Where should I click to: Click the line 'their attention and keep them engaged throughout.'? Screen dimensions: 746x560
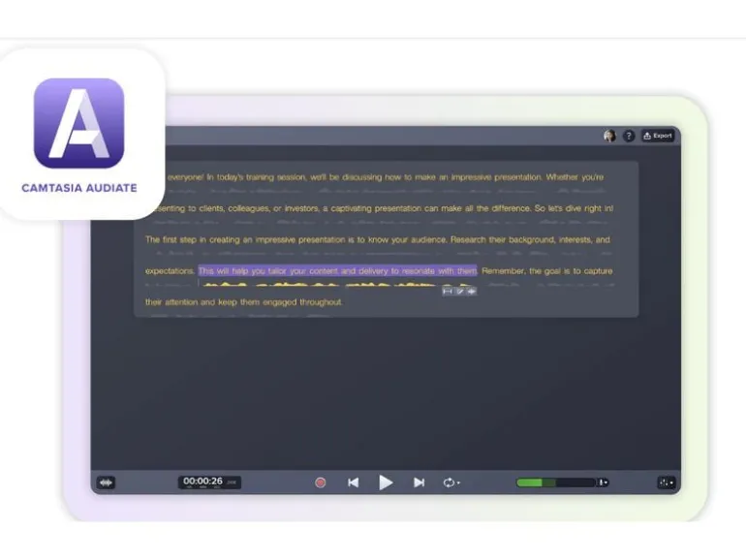click(x=243, y=302)
